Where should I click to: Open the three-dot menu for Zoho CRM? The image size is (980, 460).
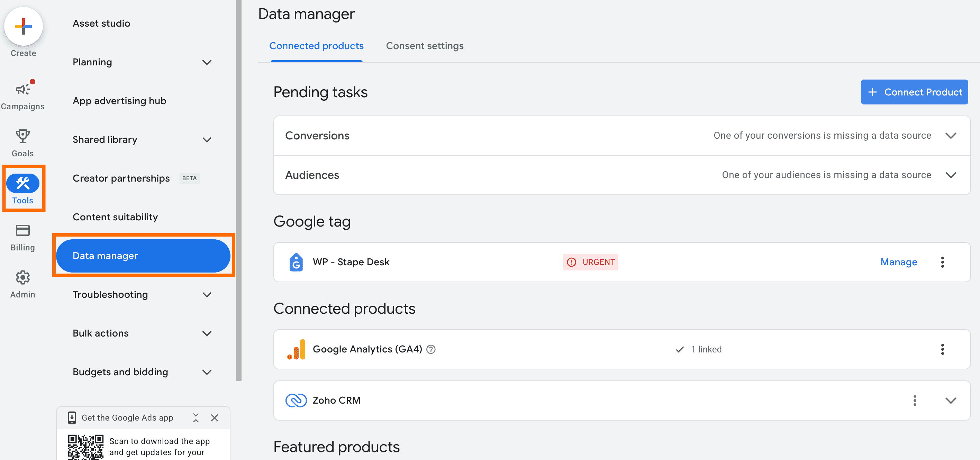click(915, 400)
